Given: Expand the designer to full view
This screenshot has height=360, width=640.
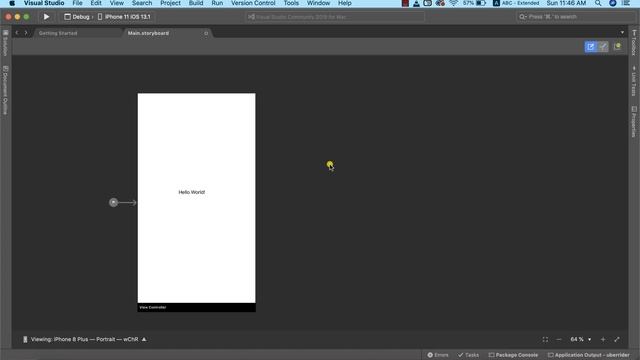Looking at the screenshot, I should coord(617,339).
